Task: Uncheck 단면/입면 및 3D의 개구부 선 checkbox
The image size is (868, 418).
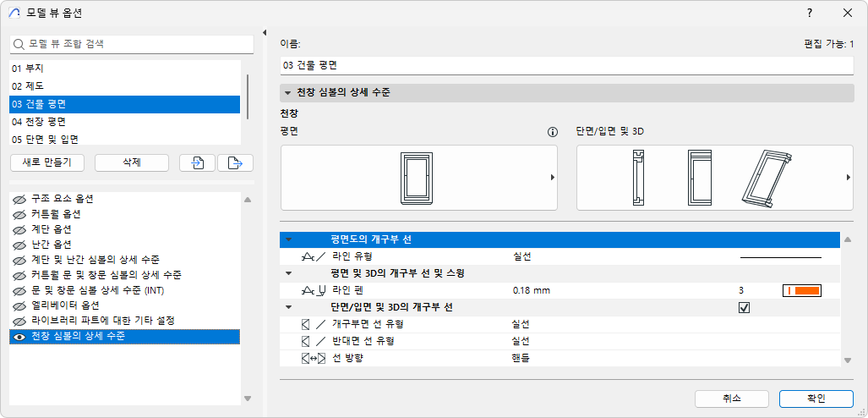Action: (744, 307)
